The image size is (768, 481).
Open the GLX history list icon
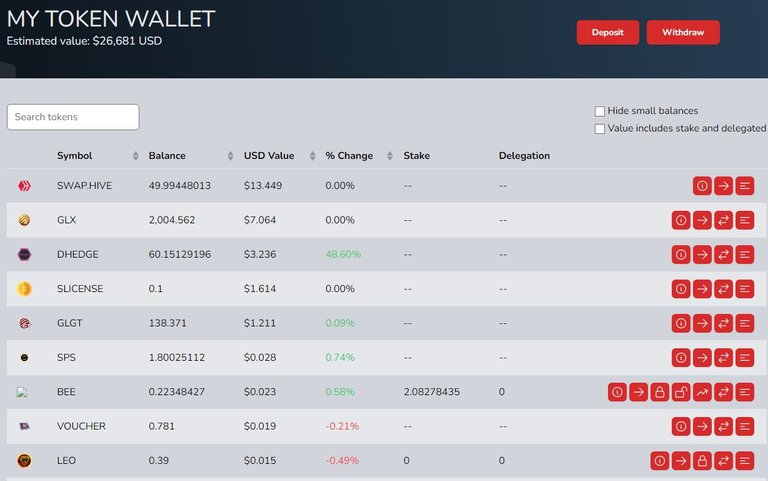coord(744,220)
